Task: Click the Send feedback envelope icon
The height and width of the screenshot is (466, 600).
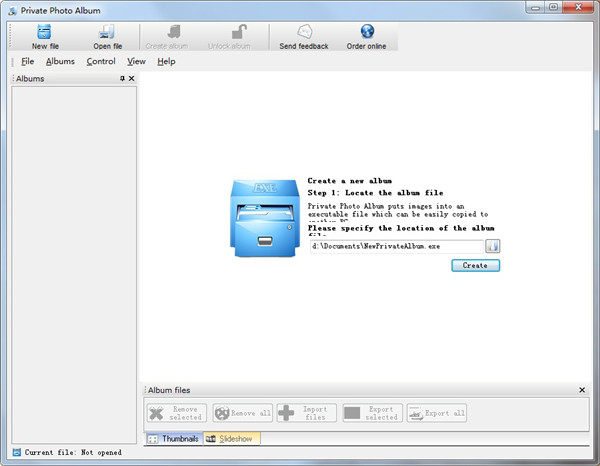Action: [305, 32]
